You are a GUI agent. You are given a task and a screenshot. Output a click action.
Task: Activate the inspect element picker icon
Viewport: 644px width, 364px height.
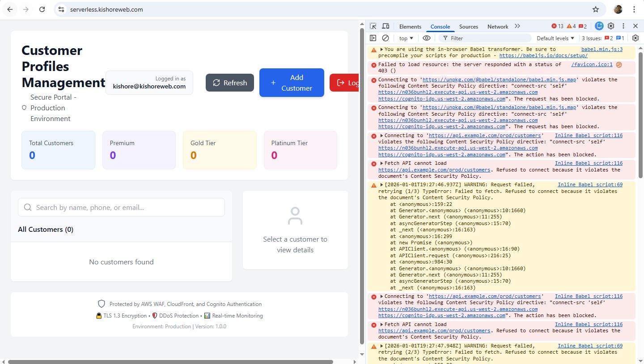coord(373,26)
